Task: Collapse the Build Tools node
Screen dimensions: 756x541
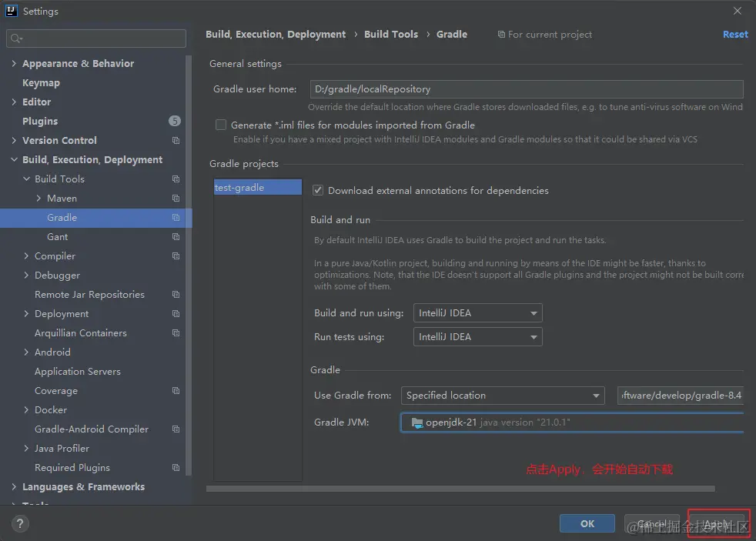Action: click(x=26, y=179)
